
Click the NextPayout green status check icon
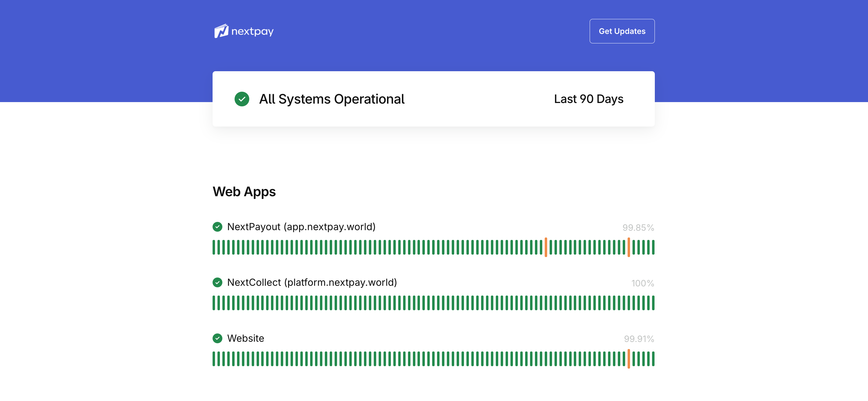[217, 226]
